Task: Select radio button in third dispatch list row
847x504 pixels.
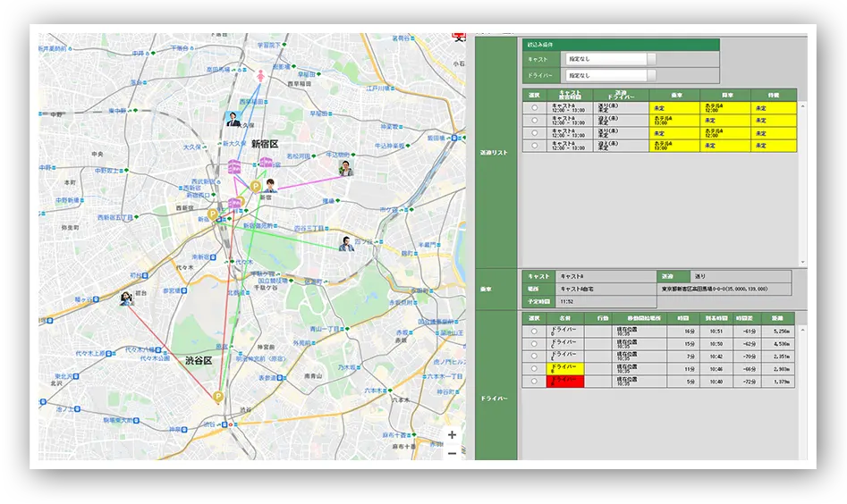Action: click(534, 133)
